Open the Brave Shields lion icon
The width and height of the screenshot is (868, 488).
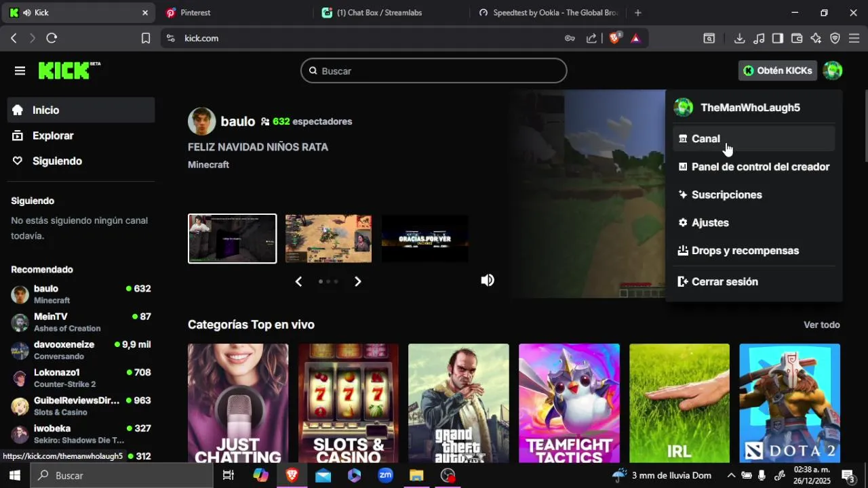tap(614, 39)
